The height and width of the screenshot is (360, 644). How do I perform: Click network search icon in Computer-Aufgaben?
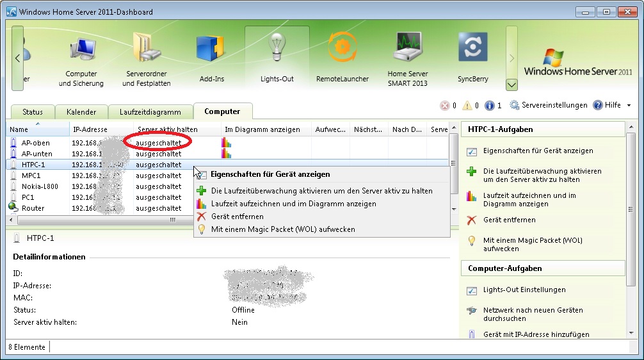(x=472, y=311)
